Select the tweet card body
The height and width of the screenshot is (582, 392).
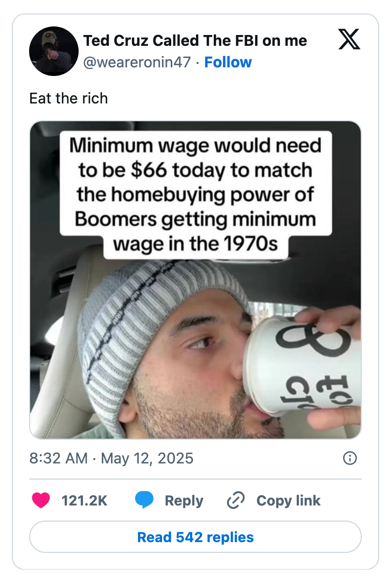(196, 291)
